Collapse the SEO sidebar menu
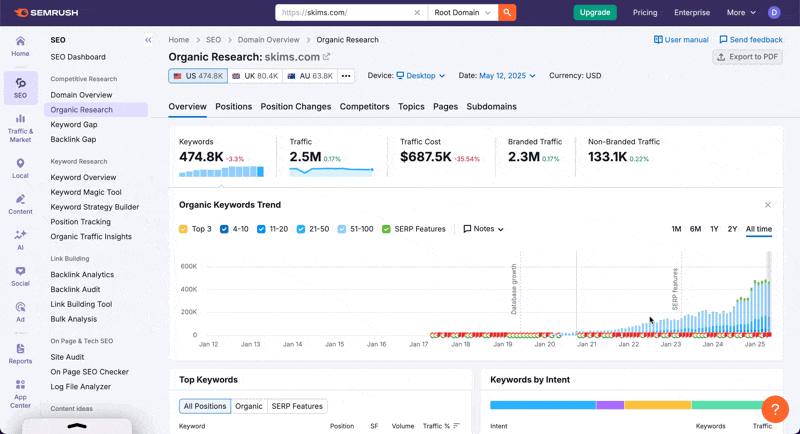 pos(148,40)
